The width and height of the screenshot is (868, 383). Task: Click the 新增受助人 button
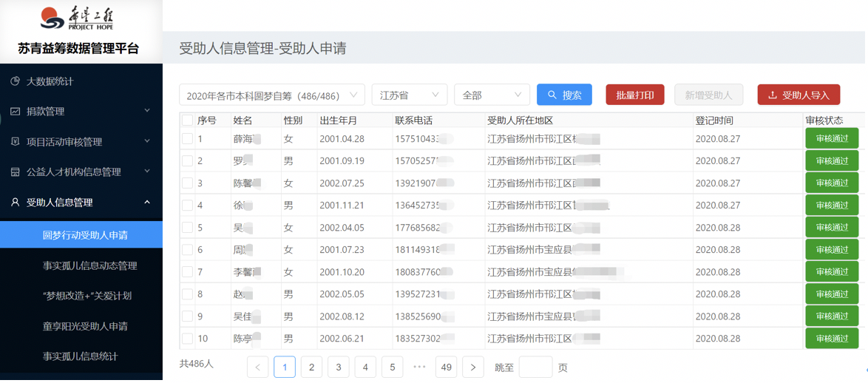(708, 95)
